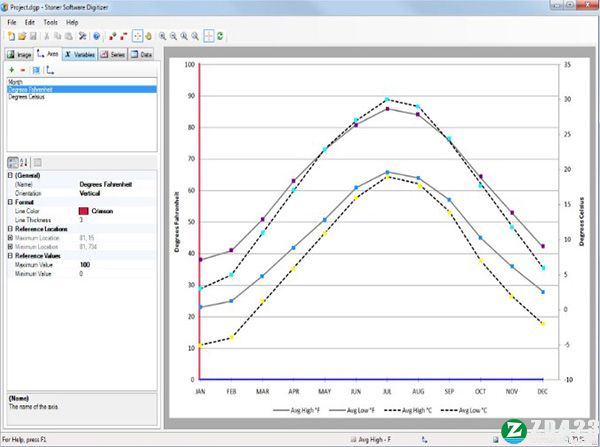Expand the Maximum Location property

click(x=10, y=238)
